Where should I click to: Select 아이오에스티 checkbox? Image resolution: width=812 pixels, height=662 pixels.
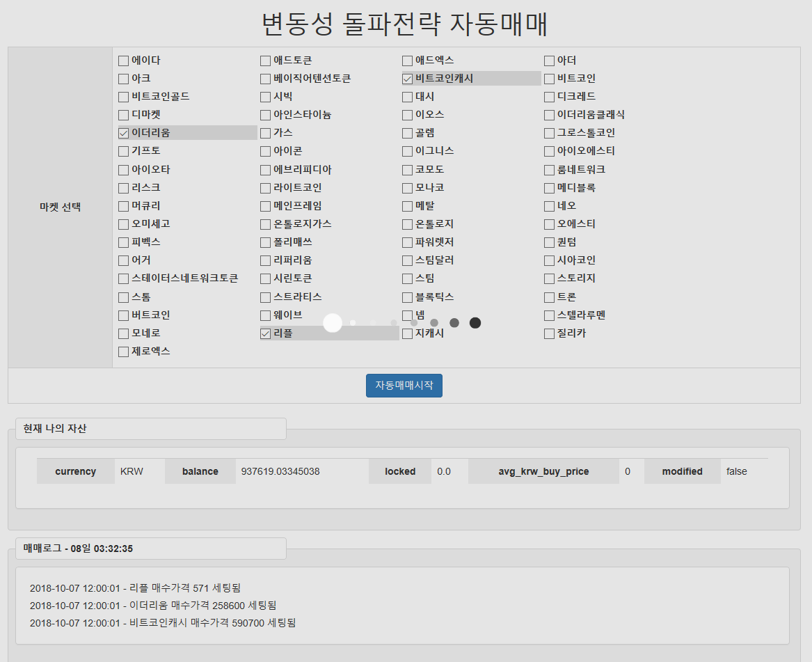[x=549, y=151]
